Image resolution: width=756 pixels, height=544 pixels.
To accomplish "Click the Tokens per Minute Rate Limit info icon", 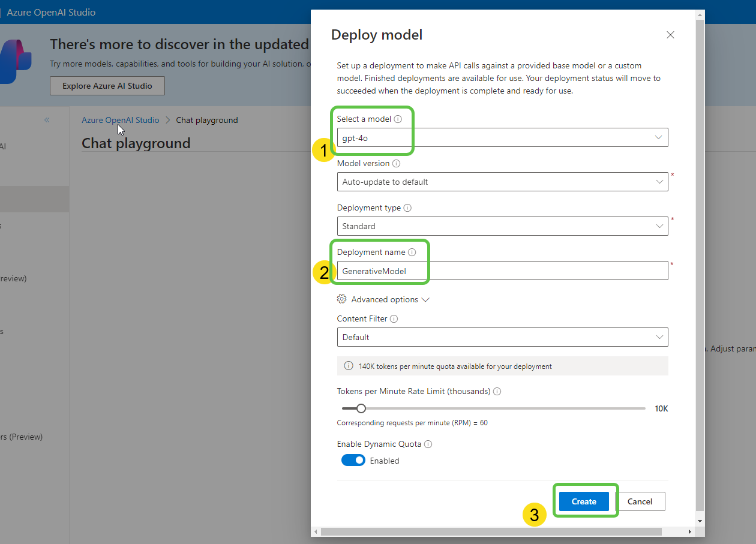I will [497, 391].
